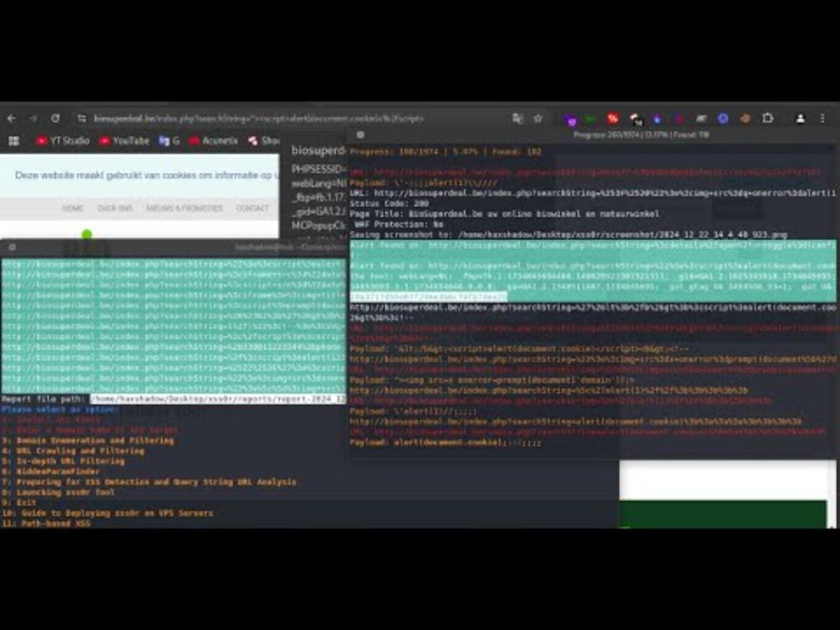Image resolution: width=840 pixels, height=630 pixels.
Task: Click the 'Exit' option line in terminal
Action: pos(19,502)
